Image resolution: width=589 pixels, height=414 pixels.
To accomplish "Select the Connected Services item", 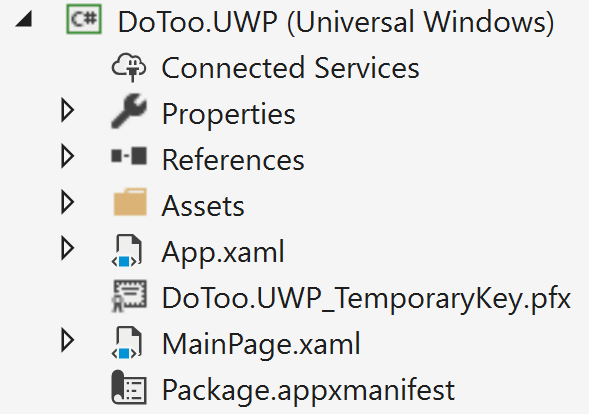I will 290,68.
